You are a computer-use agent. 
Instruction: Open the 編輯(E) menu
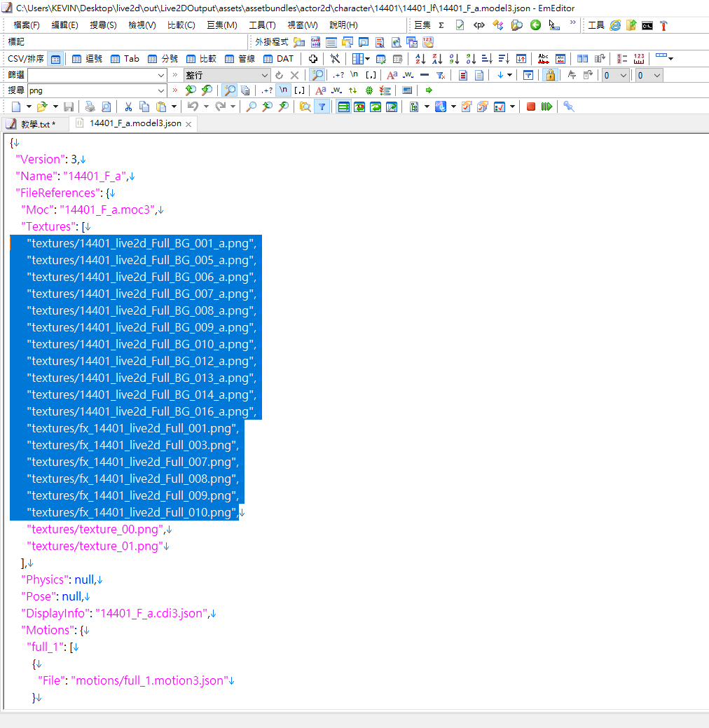pos(65,25)
